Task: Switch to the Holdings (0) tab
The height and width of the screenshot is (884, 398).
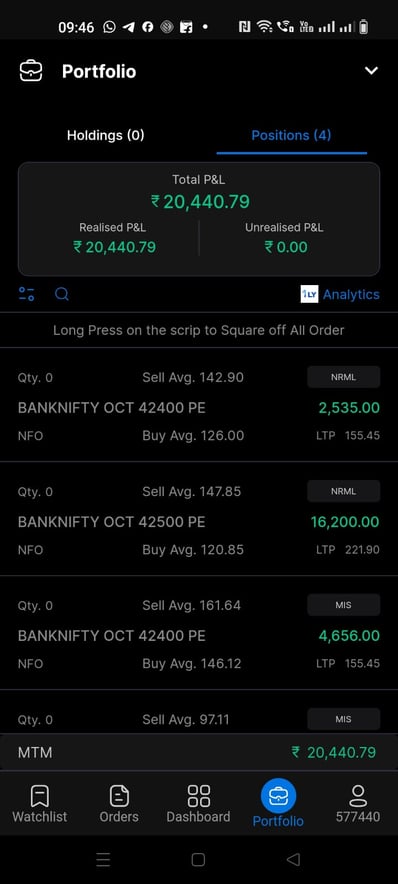Action: pos(105,135)
